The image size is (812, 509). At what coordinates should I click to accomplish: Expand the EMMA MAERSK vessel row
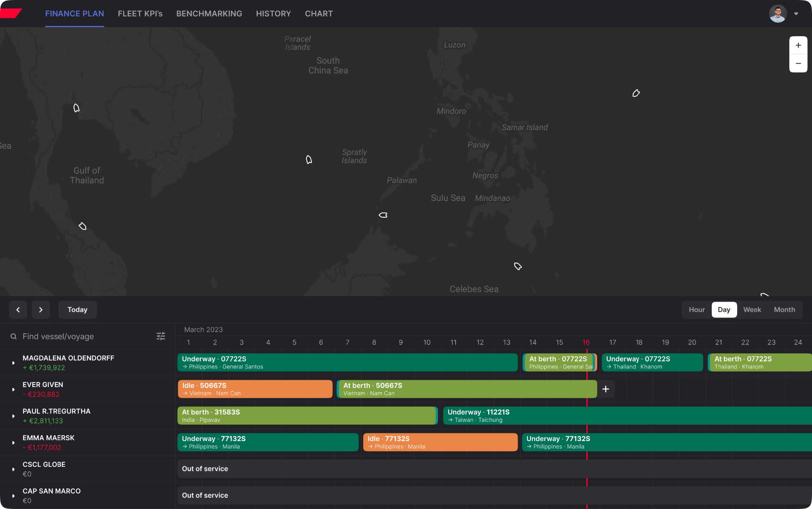tap(13, 443)
